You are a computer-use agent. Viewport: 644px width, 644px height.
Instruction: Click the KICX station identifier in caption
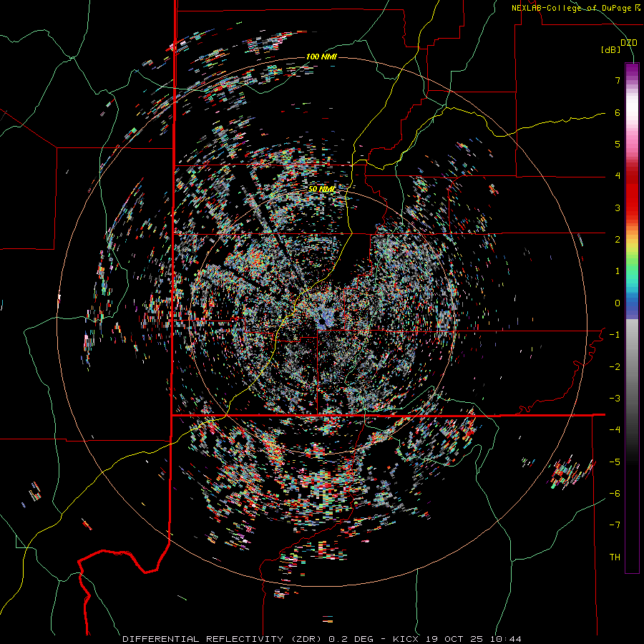coord(406,639)
